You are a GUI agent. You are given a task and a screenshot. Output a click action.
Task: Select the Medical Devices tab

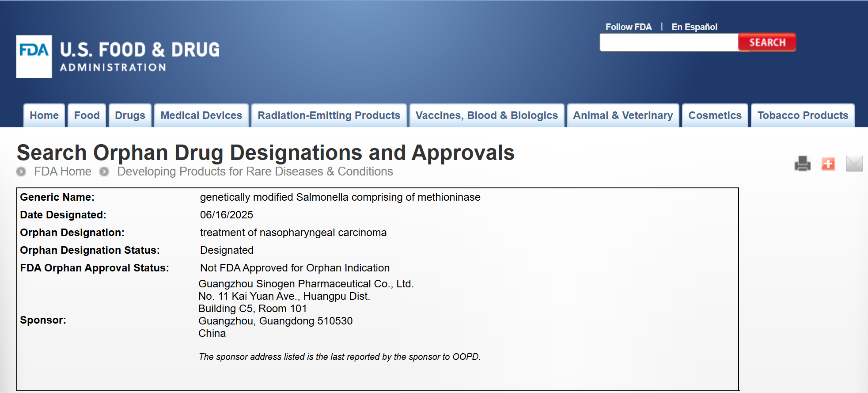tap(201, 115)
